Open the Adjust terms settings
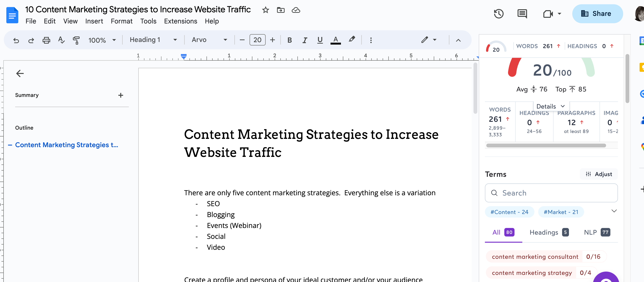Screen dimensions: 644x282 [x=599, y=174]
